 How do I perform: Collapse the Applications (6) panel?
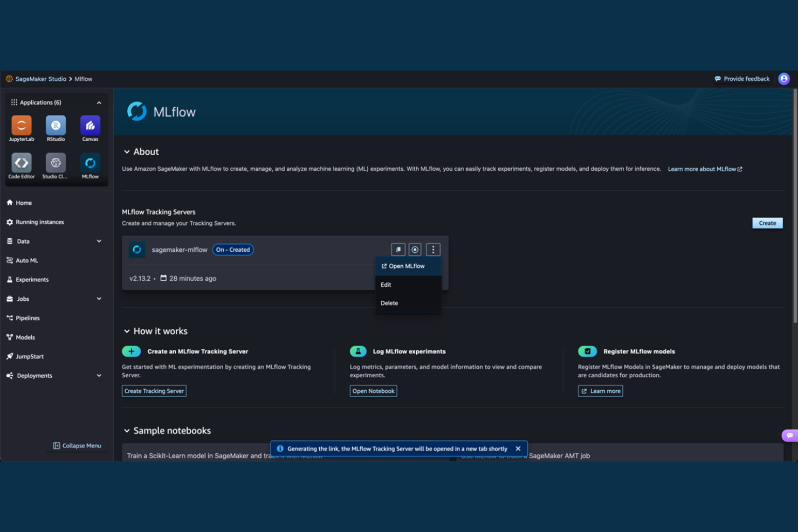click(x=99, y=102)
